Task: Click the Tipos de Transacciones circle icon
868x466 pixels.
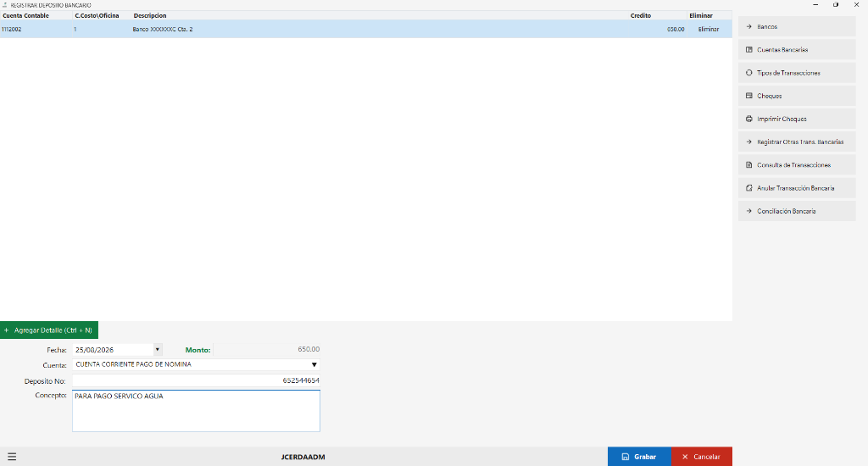Action: (x=749, y=73)
